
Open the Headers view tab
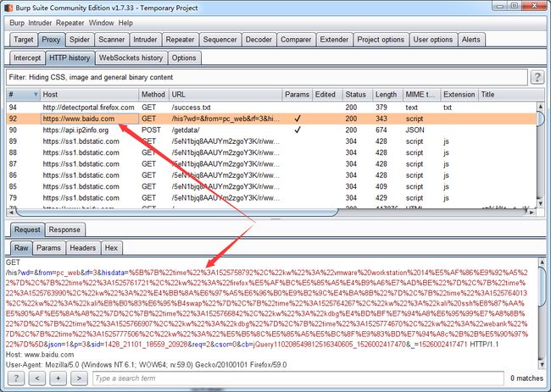[82, 248]
